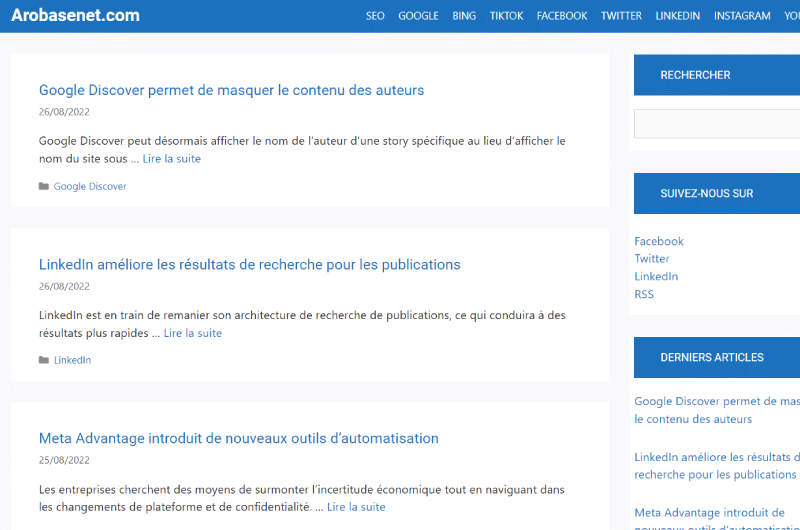Select the LINKEDIN navigation item

pos(678,16)
